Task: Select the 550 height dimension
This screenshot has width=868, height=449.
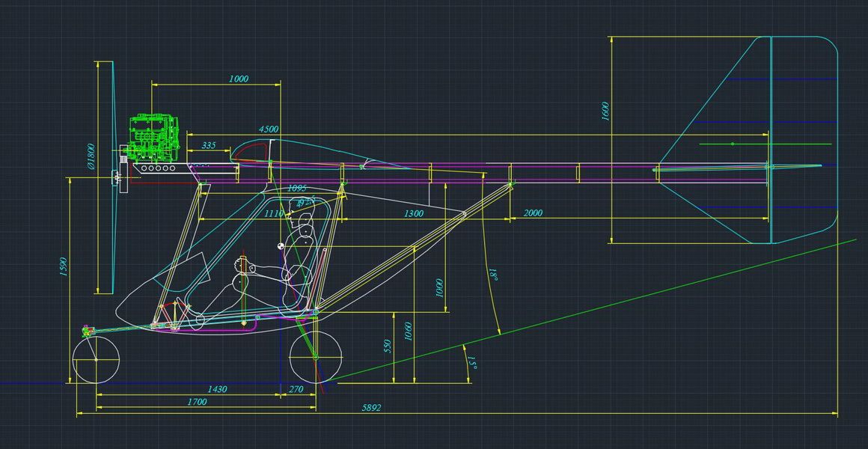Action: pyautogui.click(x=388, y=346)
